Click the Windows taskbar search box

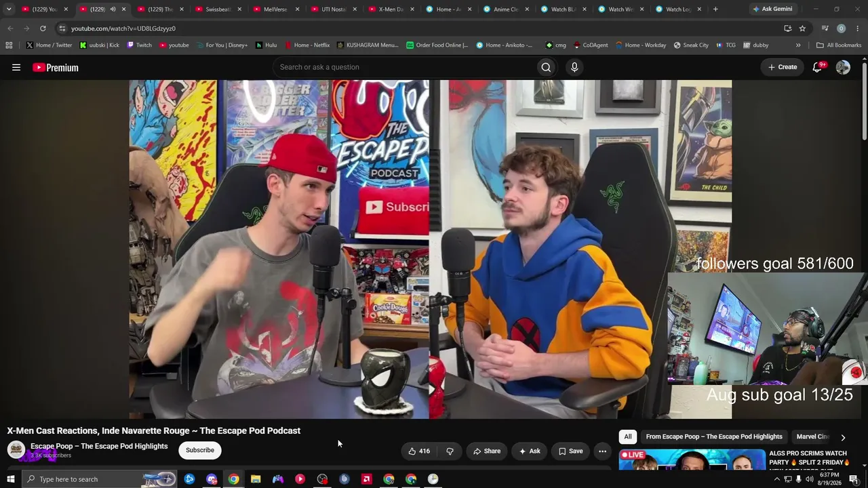(99, 479)
